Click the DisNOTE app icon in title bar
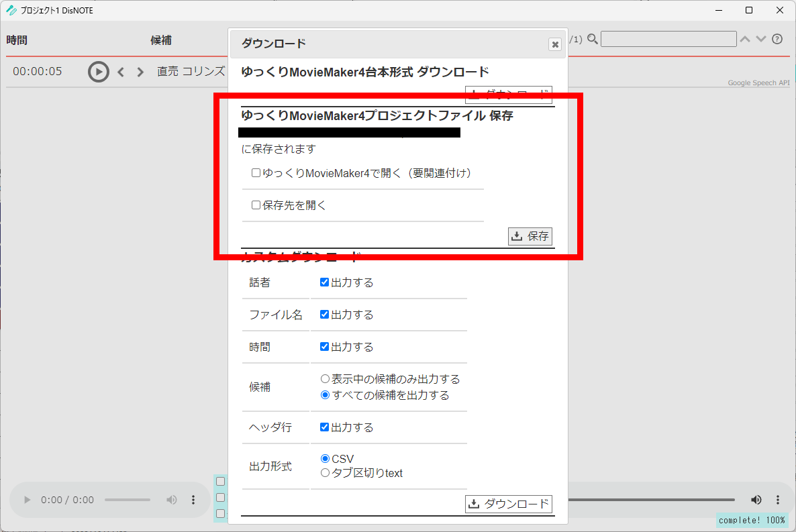Screen dimensions: 796x532 (x=11, y=10)
